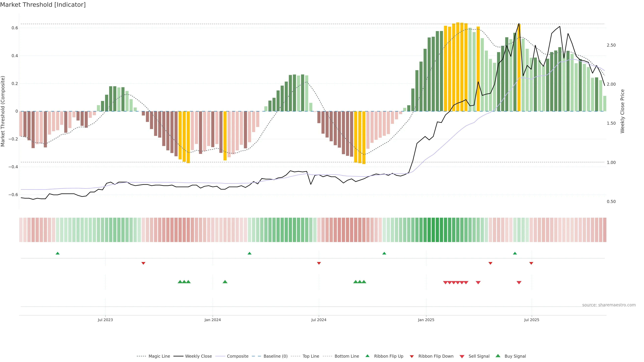
Task: Toggle Magic Line legend entry
Action: point(159,356)
